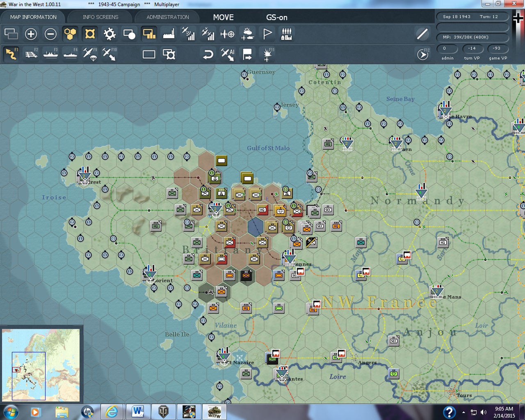Select the F2 rail mode icon
The image size is (525, 420).
[31, 54]
